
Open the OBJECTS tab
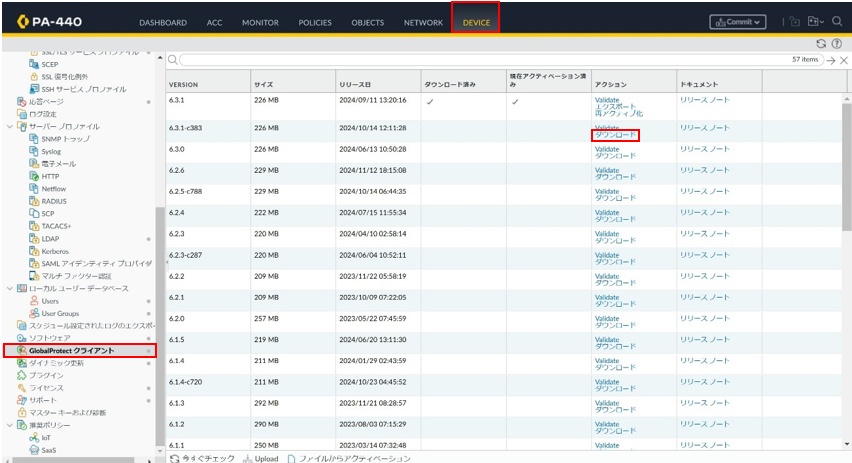coord(368,23)
